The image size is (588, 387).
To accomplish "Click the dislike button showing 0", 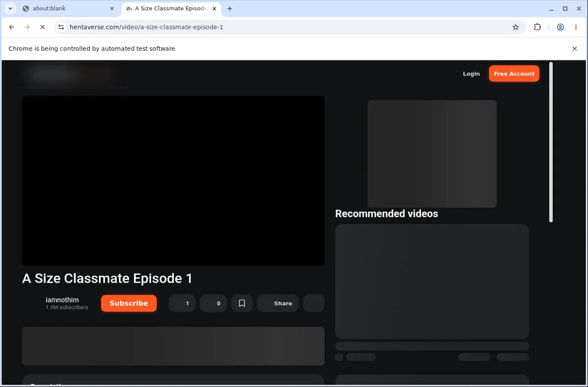I will pos(214,303).
